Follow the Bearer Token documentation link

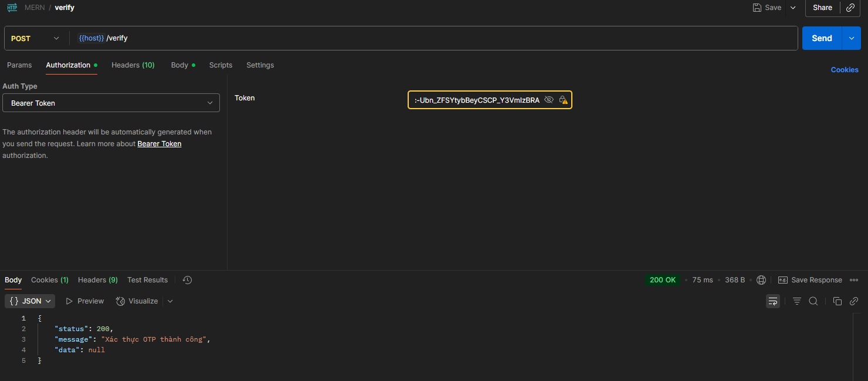[159, 144]
